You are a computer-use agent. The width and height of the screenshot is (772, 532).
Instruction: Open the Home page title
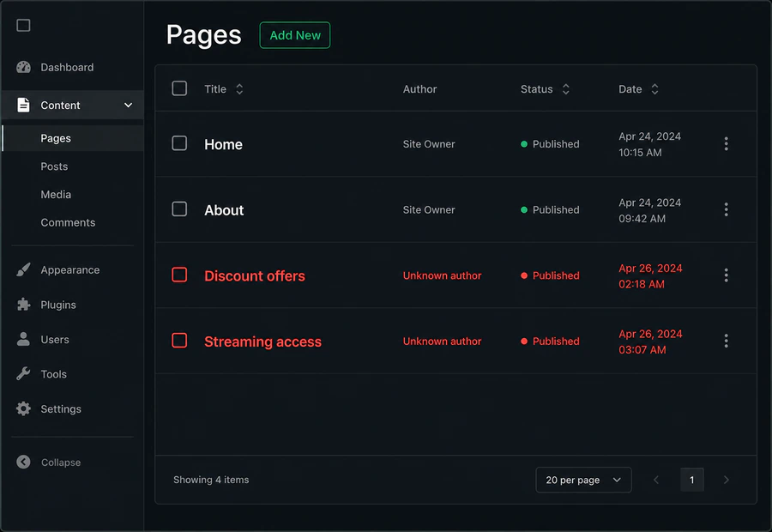point(224,144)
